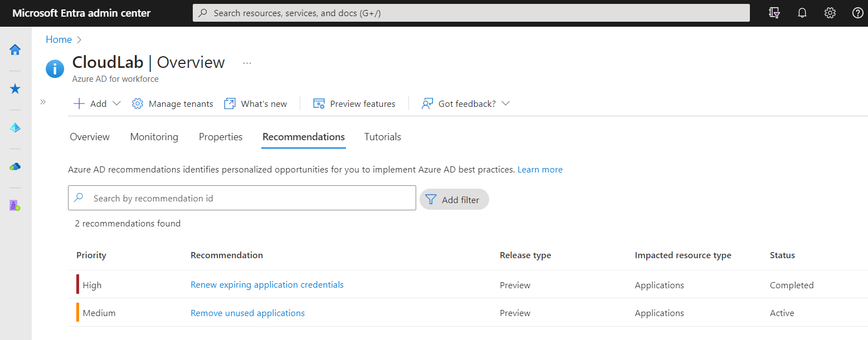Click the blue info icon beside CloudLab
This screenshot has width=868, height=340.
[55, 69]
